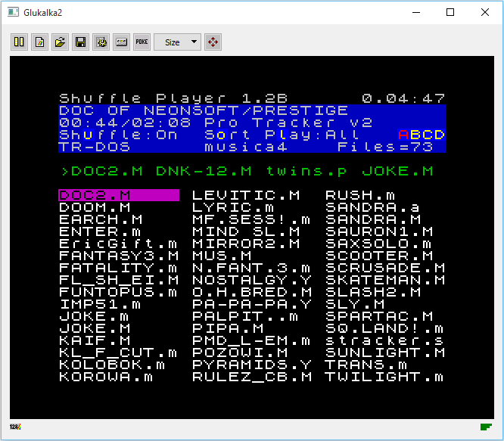Click the tape cassette toolbar icon
The width and height of the screenshot is (504, 441).
click(x=122, y=42)
